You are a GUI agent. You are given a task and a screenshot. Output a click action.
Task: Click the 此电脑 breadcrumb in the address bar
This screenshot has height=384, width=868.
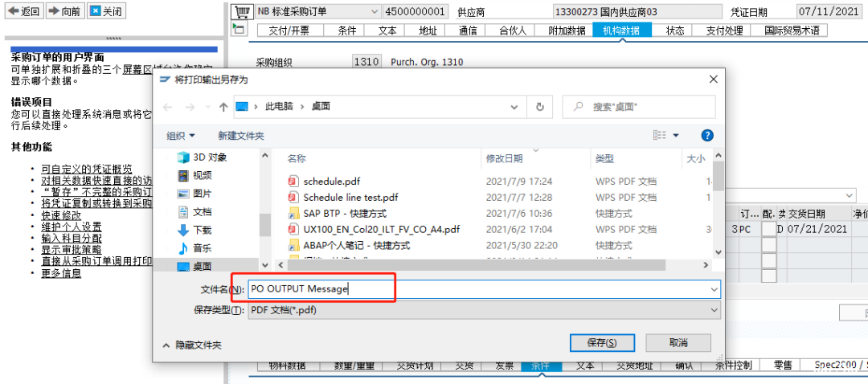[x=279, y=107]
